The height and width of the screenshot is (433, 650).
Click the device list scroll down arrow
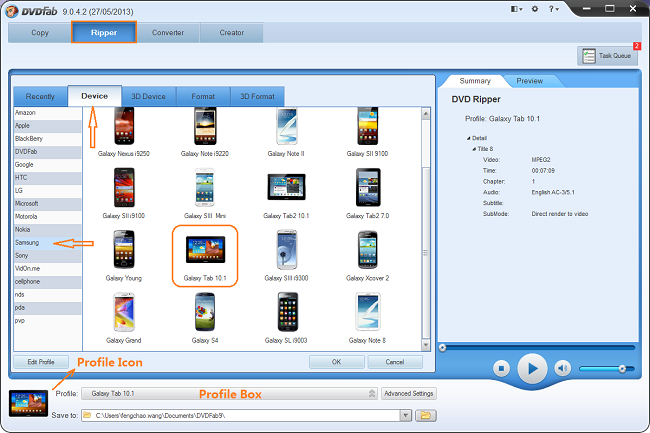tap(426, 345)
